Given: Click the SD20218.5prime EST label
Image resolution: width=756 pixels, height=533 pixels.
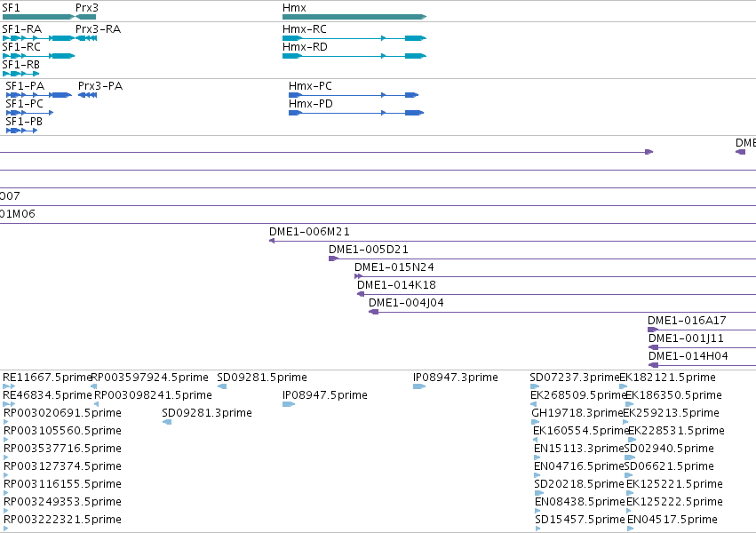Looking at the screenshot, I should 579,485.
